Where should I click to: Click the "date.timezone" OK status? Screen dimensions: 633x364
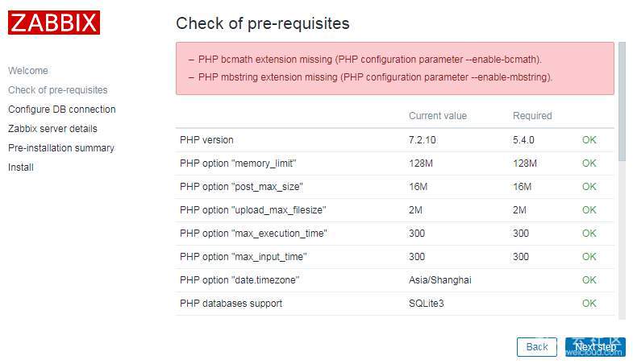[589, 280]
